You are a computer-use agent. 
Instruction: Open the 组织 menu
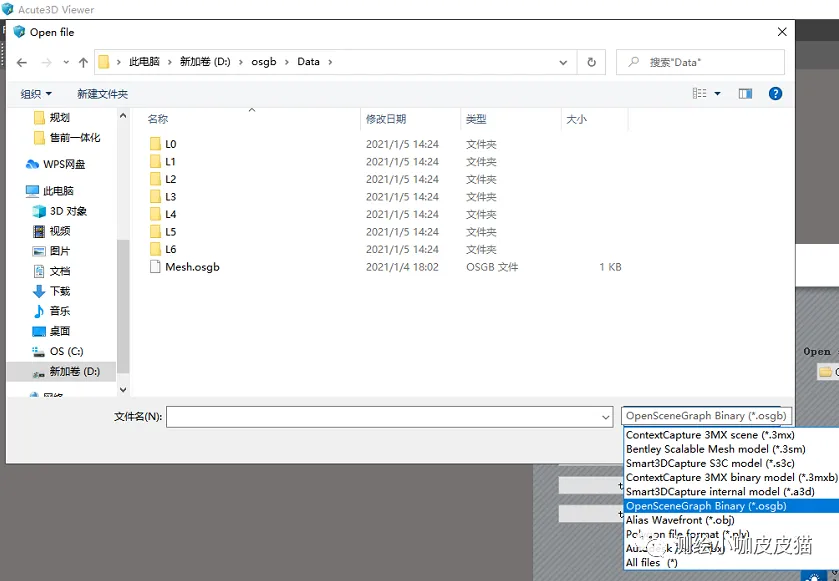pyautogui.click(x=36, y=94)
